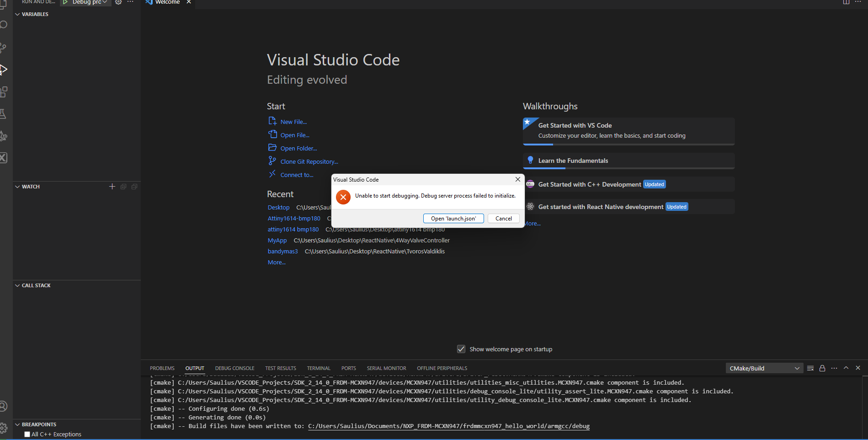Click the Source Control branch icon

coord(3,48)
